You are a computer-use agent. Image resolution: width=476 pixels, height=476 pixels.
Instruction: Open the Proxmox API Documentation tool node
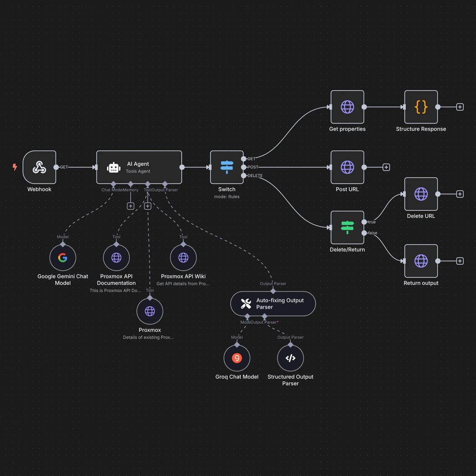coord(116,258)
